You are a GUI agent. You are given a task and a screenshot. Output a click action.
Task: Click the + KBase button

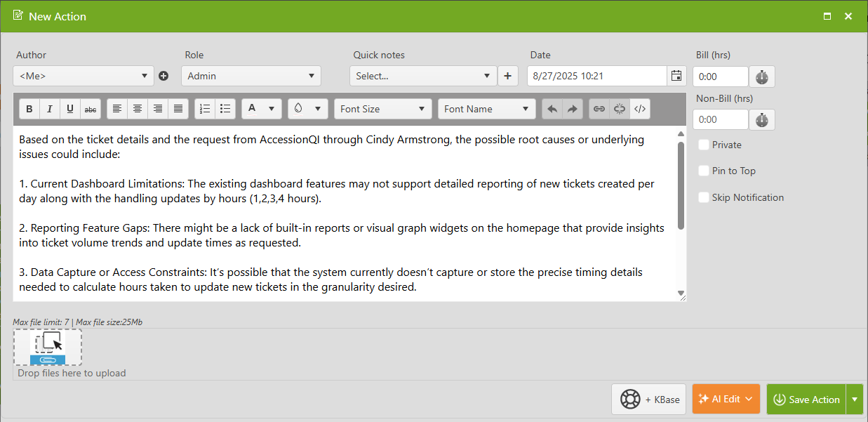pos(649,399)
